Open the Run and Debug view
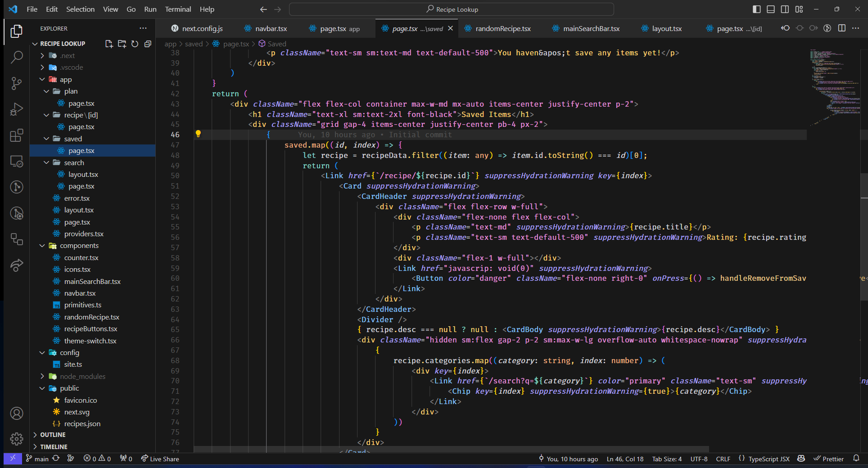868x468 pixels. click(x=17, y=109)
